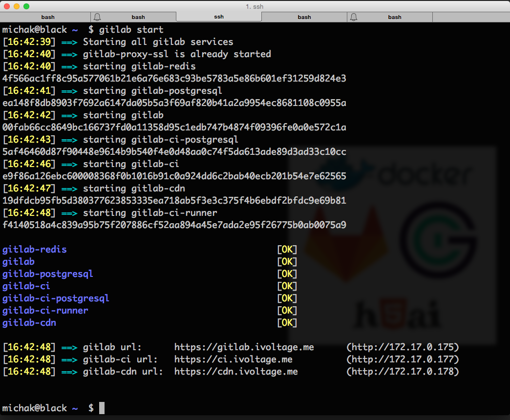The image size is (510, 420).
Task: Click the [OK] status for gitlab-ci-runner
Action: tap(287, 311)
